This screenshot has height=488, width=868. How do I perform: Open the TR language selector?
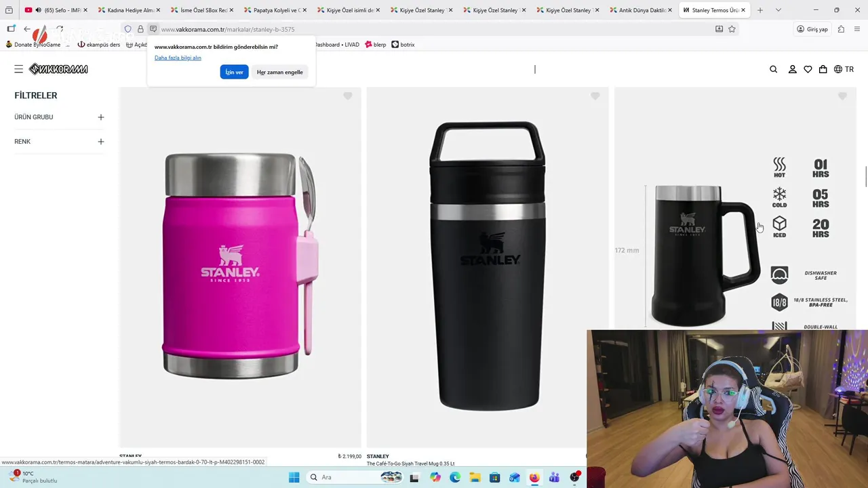click(844, 69)
